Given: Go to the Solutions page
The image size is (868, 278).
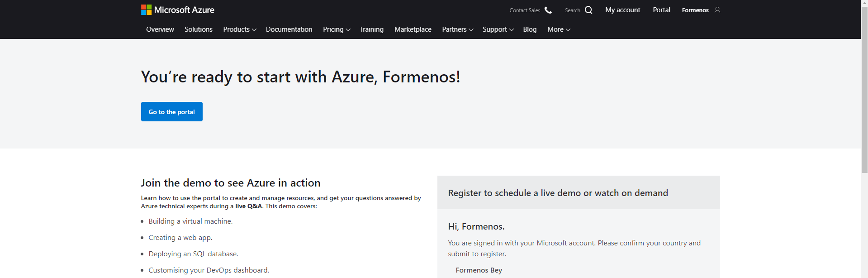Looking at the screenshot, I should click(199, 29).
